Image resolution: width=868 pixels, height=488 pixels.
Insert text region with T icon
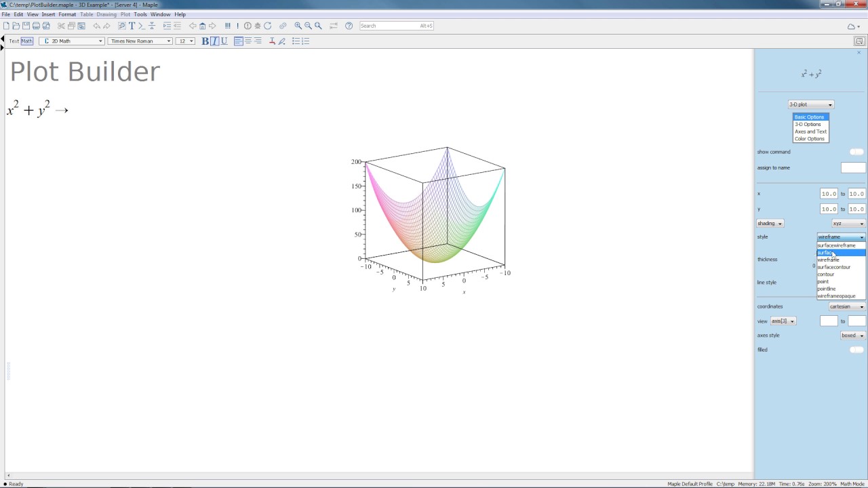[x=132, y=26]
